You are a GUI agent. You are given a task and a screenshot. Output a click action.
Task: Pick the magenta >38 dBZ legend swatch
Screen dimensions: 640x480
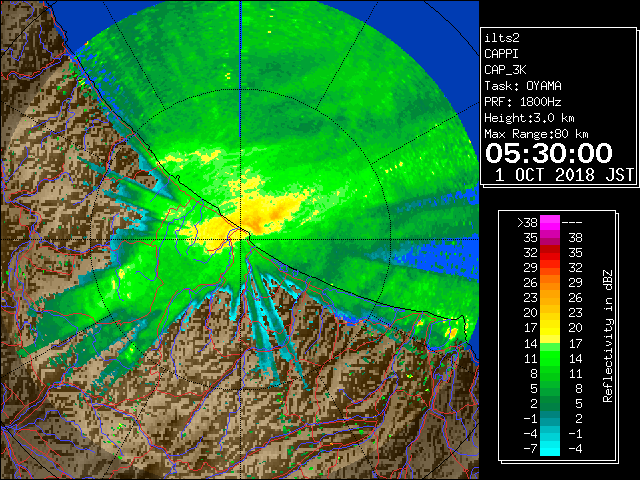550,222
